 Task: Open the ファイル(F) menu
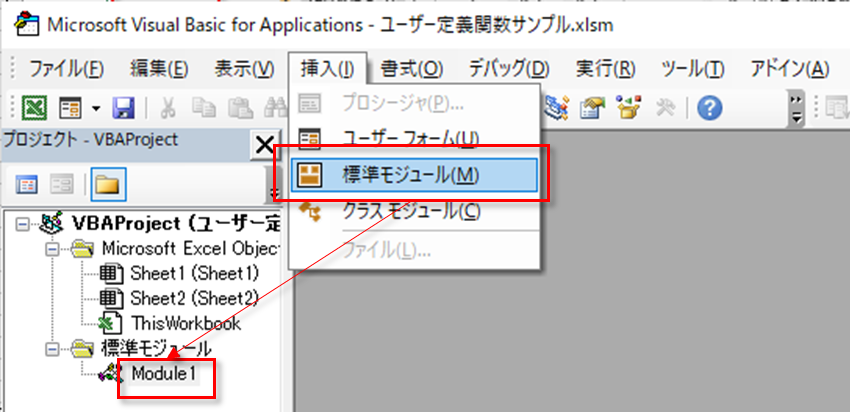[66, 69]
